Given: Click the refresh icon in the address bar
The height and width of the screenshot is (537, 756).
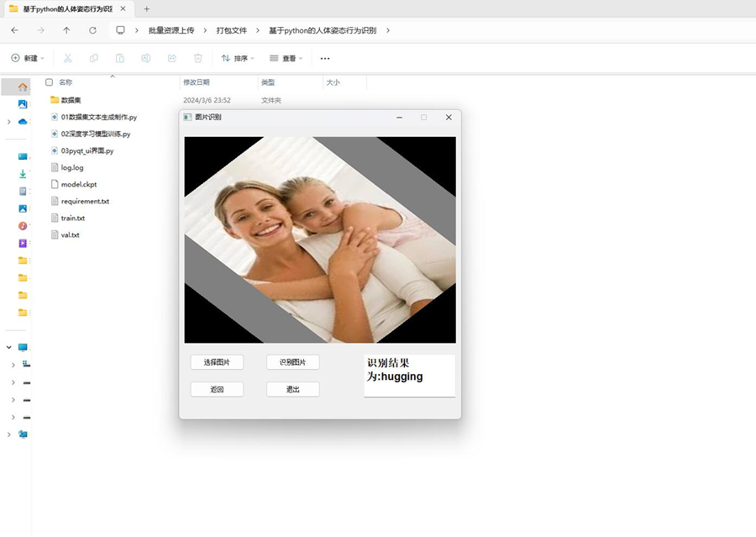Looking at the screenshot, I should [92, 29].
